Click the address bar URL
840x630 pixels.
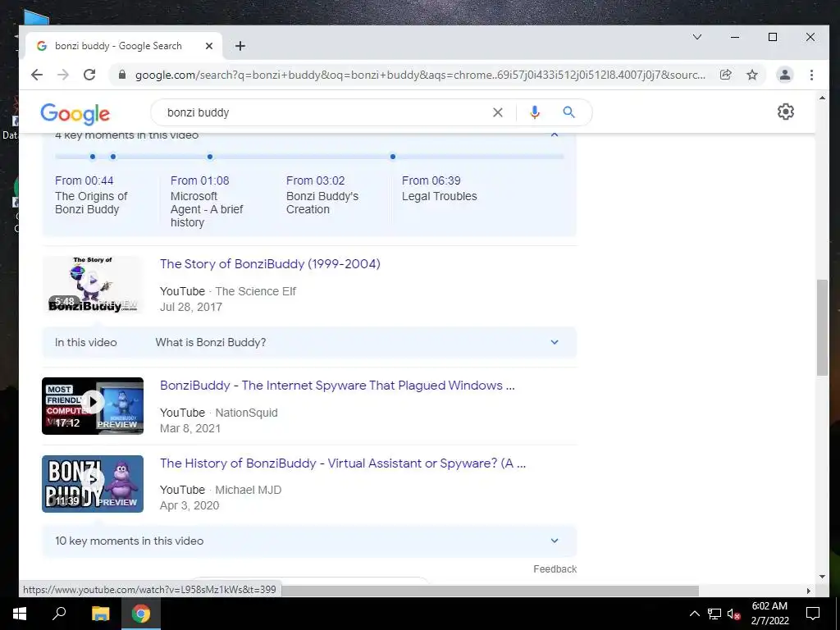(420, 75)
